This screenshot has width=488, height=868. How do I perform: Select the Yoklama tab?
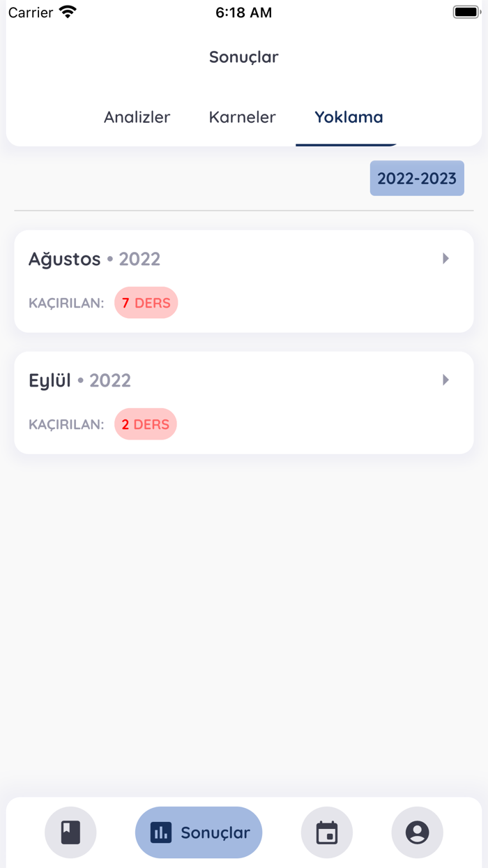point(347,117)
